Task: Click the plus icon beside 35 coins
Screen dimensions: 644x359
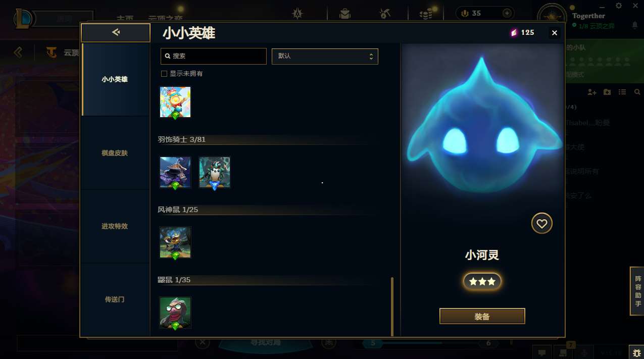Action: tap(507, 13)
